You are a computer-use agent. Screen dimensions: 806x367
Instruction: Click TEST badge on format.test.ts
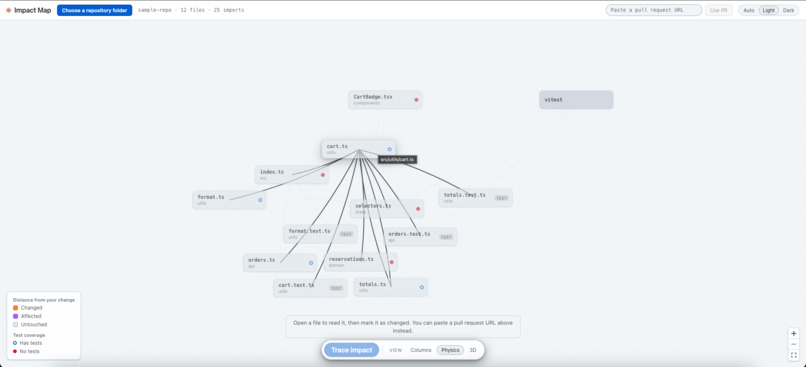[x=346, y=234]
